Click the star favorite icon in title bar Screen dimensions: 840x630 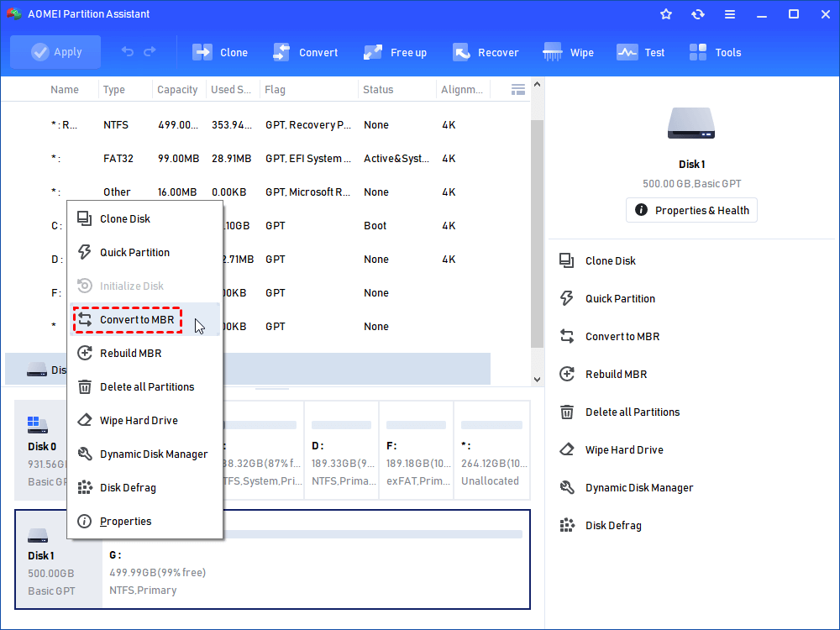pyautogui.click(x=666, y=14)
